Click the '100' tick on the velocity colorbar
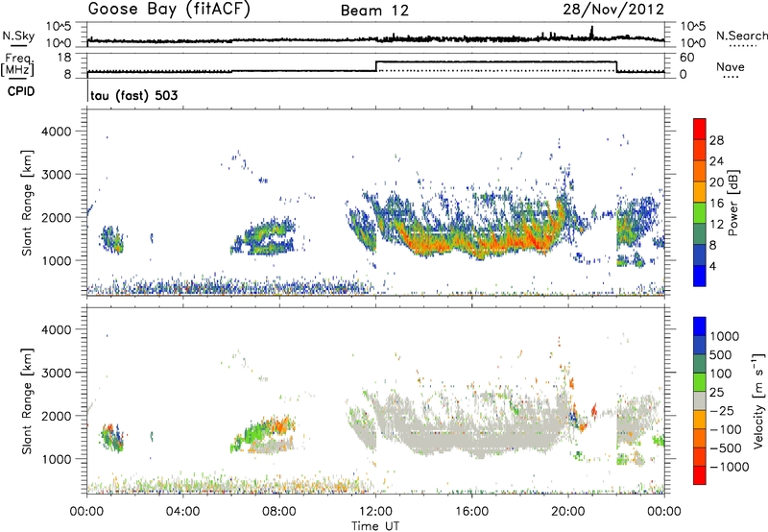This screenshot has height=532, width=768. (722, 374)
